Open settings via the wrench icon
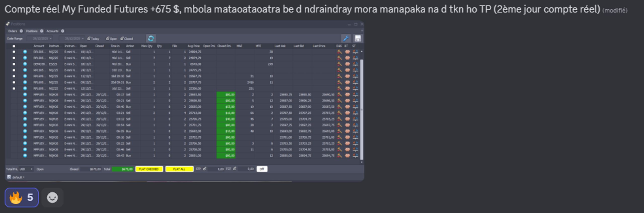The height and width of the screenshot is (213, 644). pyautogui.click(x=346, y=38)
